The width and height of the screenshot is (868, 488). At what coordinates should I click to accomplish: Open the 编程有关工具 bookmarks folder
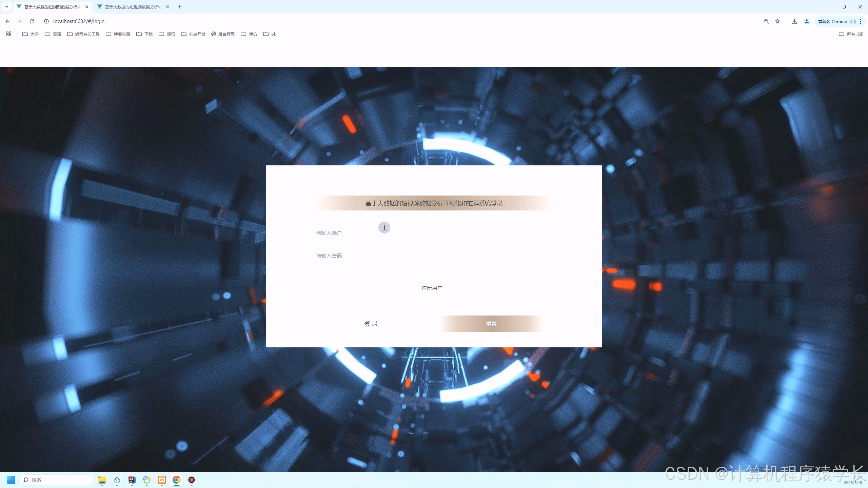tap(83, 34)
